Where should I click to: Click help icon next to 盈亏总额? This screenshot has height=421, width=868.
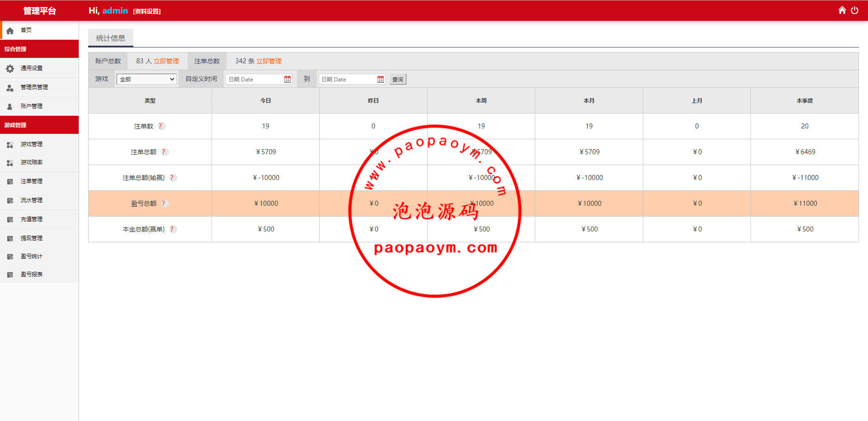point(165,203)
